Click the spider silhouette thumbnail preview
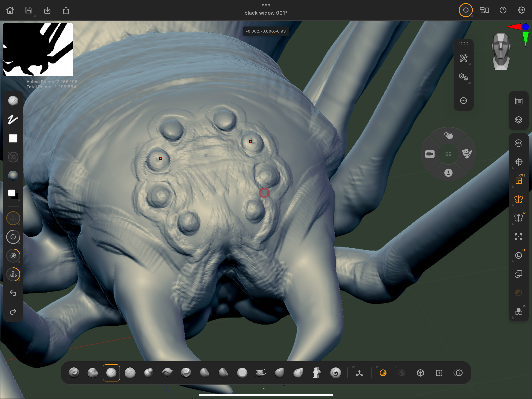This screenshot has height=399, width=532. pos(38,49)
